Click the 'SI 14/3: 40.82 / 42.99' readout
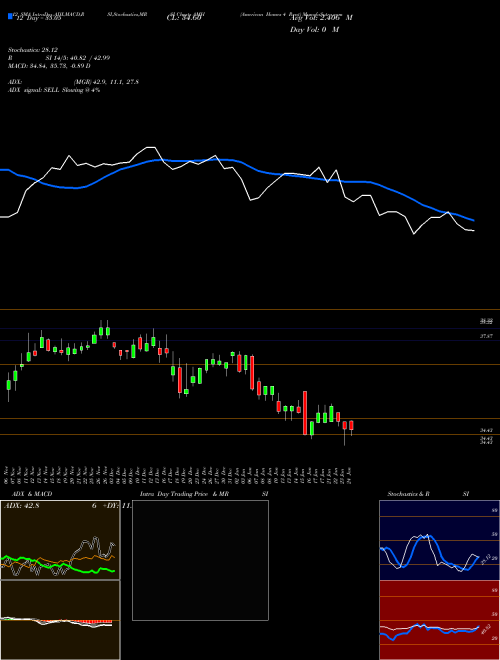The height and width of the screenshot is (660, 500). pyautogui.click(x=78, y=58)
